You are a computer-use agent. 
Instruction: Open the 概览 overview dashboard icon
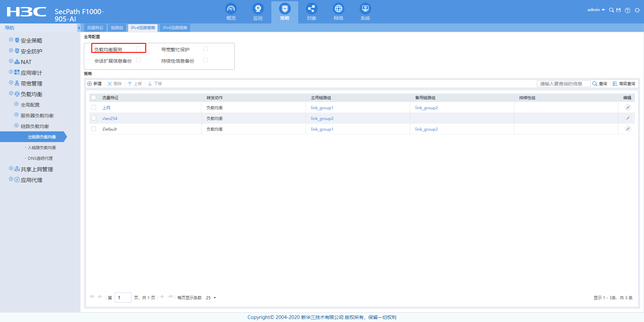(231, 9)
